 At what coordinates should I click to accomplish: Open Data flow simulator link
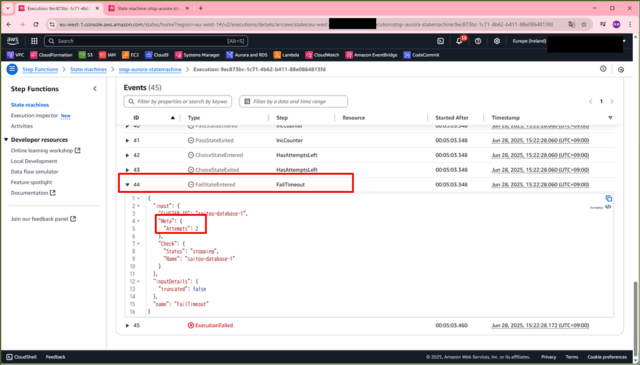pos(34,172)
